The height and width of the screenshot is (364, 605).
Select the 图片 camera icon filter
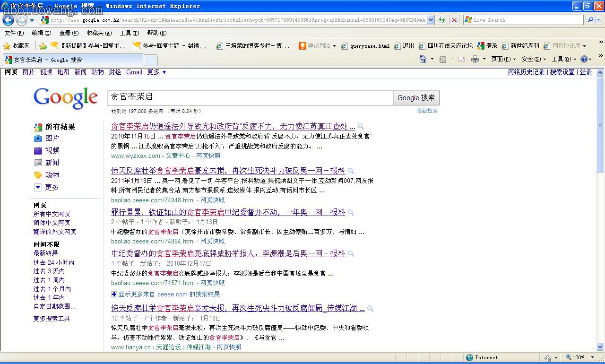(x=38, y=138)
